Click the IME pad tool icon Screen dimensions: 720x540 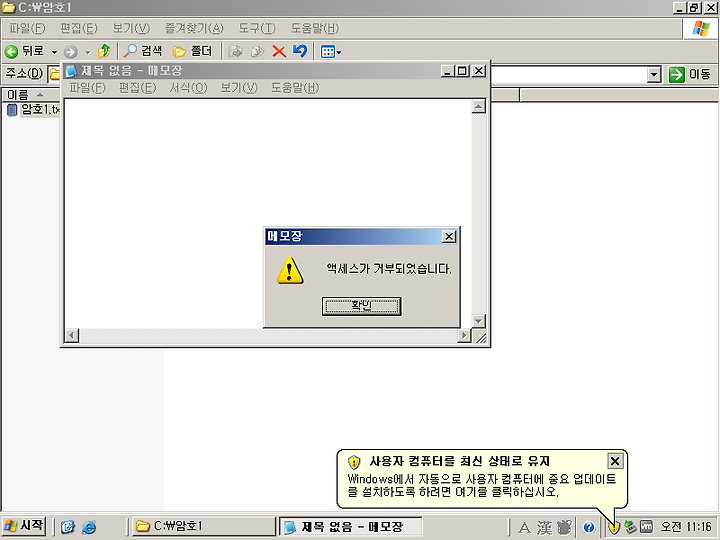coord(565,528)
